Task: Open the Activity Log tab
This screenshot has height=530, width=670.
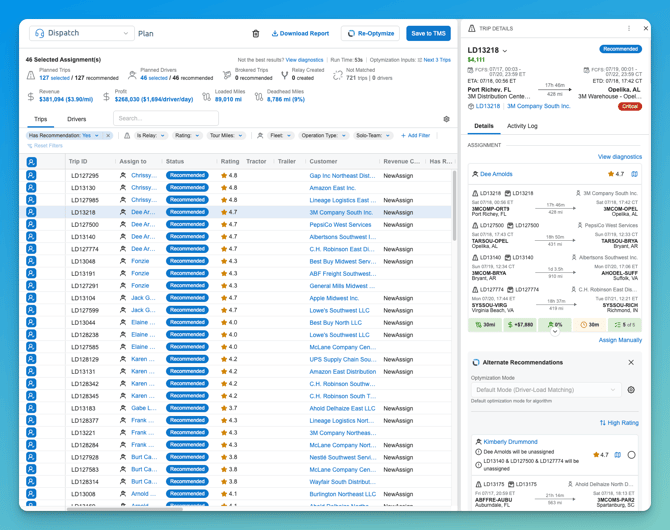Action: pyautogui.click(x=522, y=126)
